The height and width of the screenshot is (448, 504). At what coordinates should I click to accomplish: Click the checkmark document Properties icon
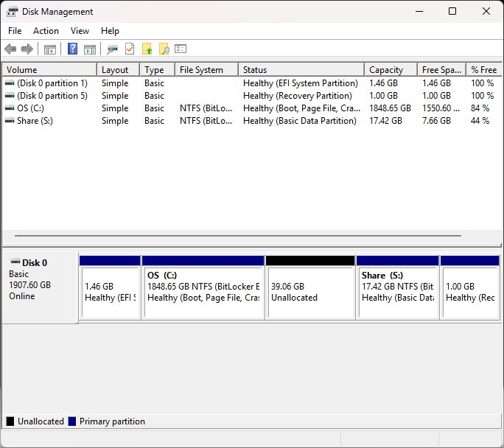(x=130, y=49)
